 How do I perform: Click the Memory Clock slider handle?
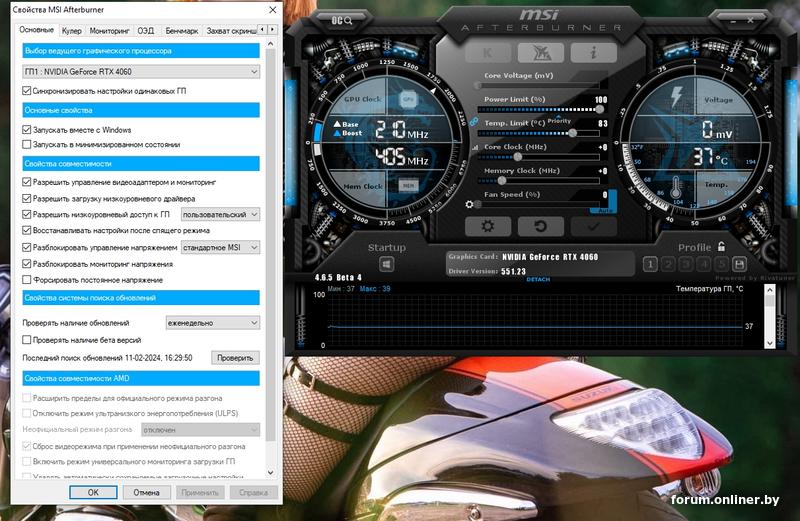point(502,181)
